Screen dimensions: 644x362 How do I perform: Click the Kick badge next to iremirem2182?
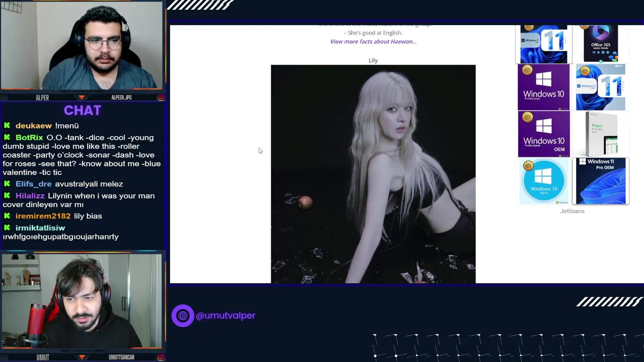[x=7, y=216]
